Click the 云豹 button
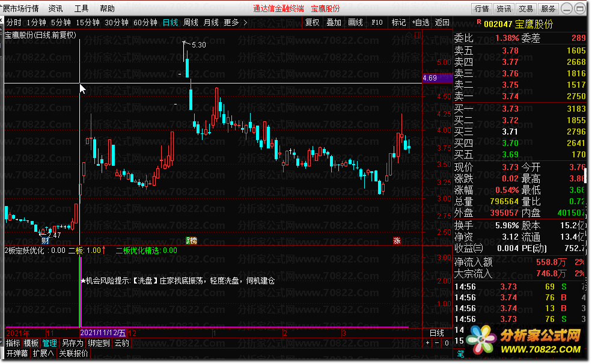The image size is (592, 364). pos(121,343)
